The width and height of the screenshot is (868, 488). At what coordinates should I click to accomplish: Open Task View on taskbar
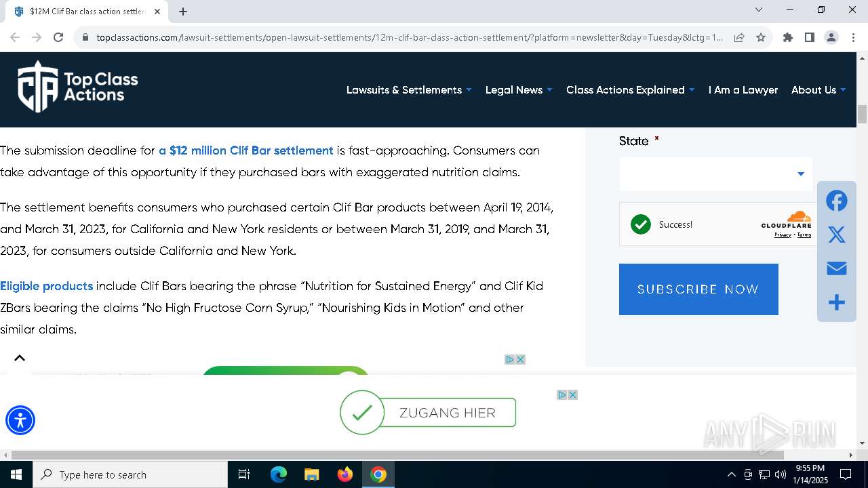(x=244, y=474)
